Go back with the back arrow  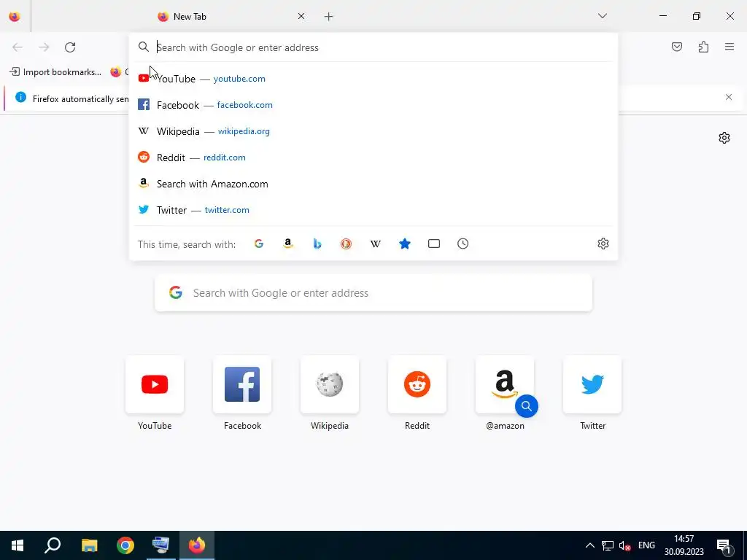click(x=18, y=47)
